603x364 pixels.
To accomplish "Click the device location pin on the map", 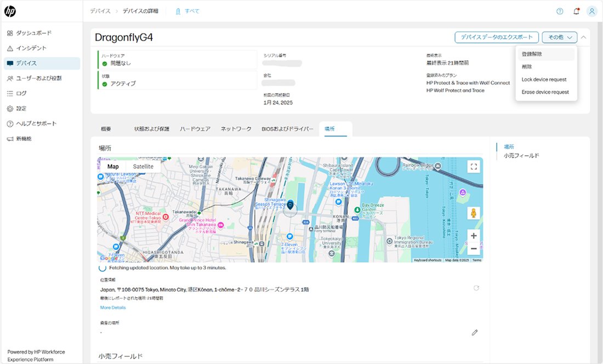I will (291, 205).
